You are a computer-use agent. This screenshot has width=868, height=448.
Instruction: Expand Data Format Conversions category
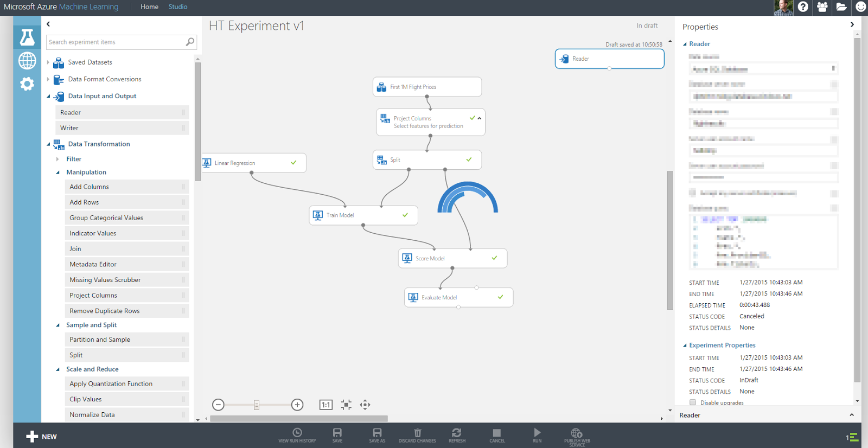pyautogui.click(x=48, y=79)
